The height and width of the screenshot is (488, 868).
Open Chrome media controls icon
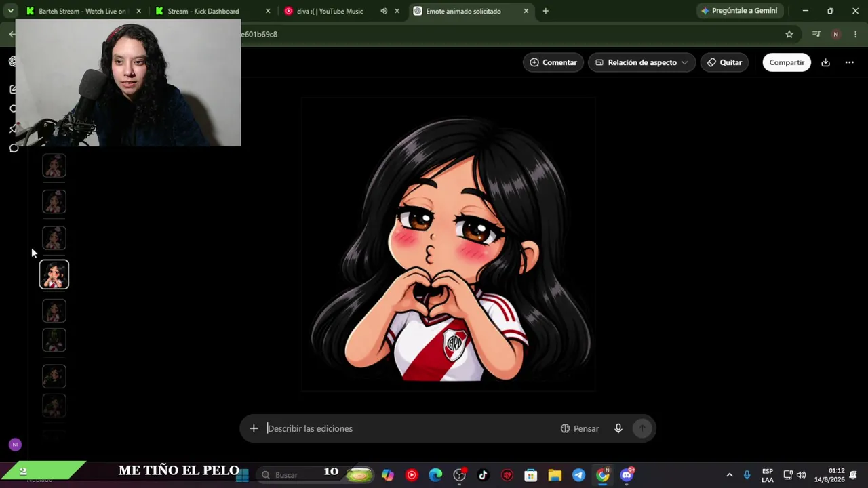click(816, 34)
